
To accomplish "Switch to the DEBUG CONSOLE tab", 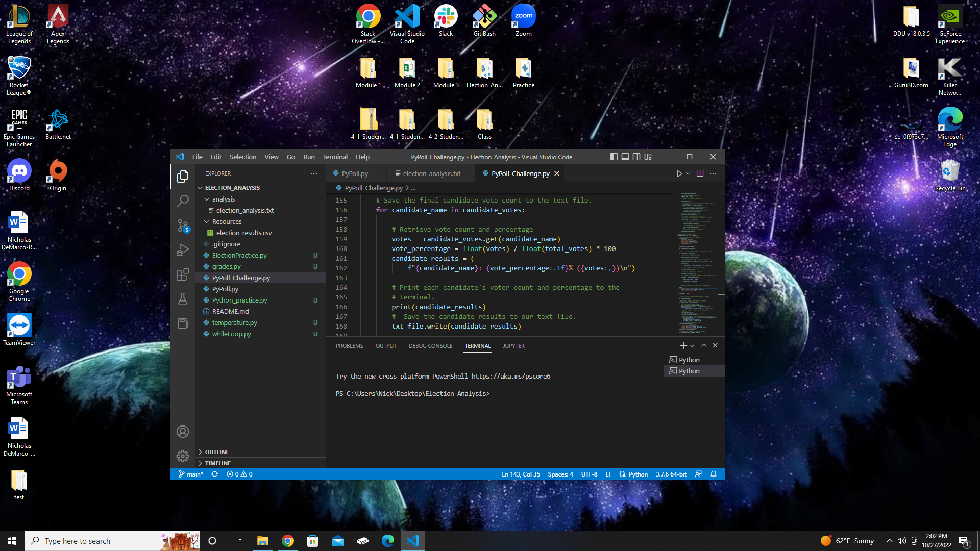I will click(430, 346).
